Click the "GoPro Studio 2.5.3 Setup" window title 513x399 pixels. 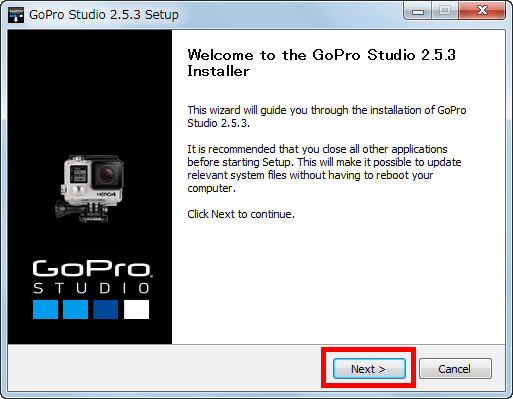click(104, 15)
